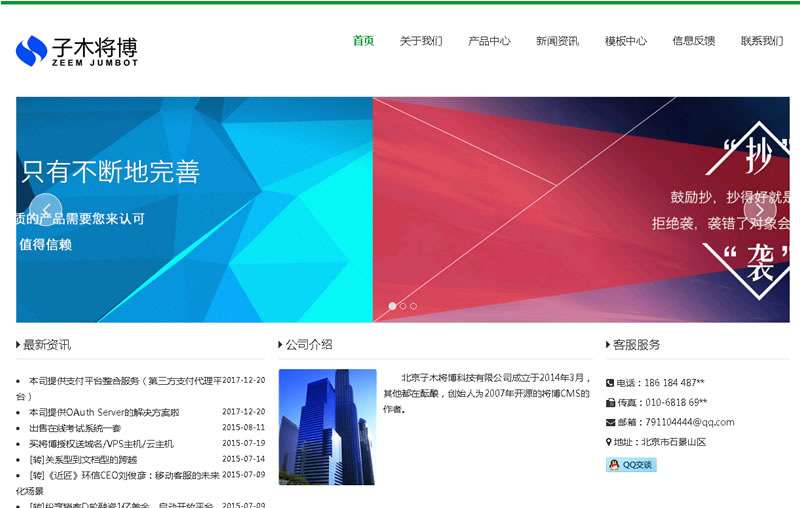Click the fax icon beside 传真
Viewport: 800px width, 508px height.
click(x=610, y=403)
